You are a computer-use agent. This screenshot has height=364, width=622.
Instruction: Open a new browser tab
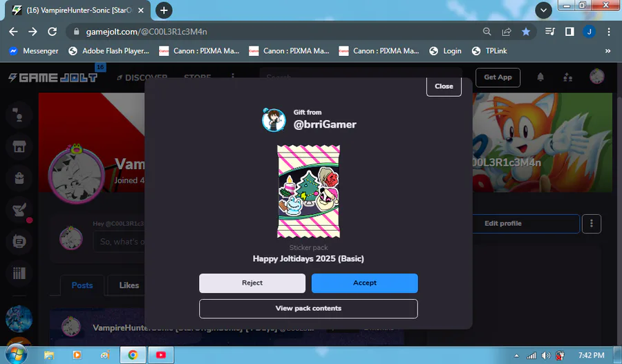coord(164,10)
